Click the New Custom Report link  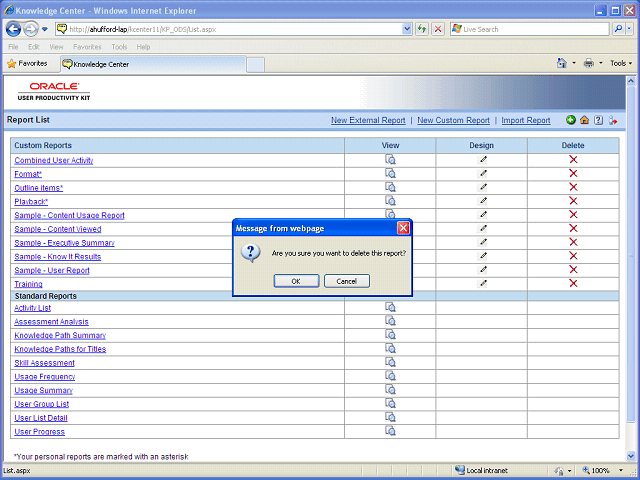click(453, 120)
